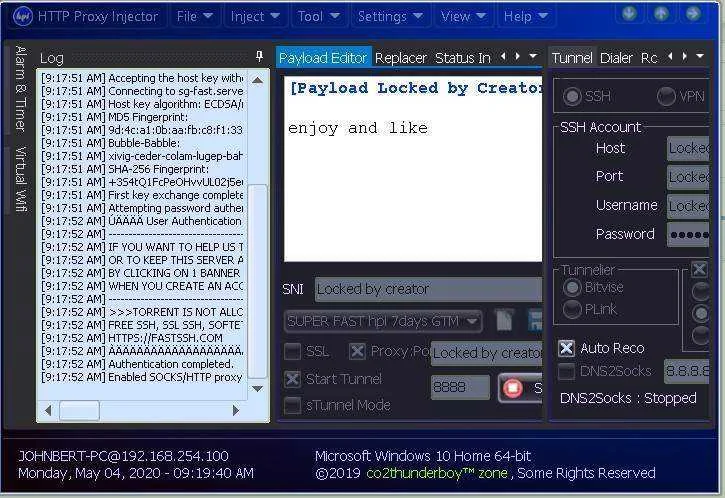Image resolution: width=725 pixels, height=498 pixels.
Task: Select PLink tunneller option
Action: (x=572, y=309)
